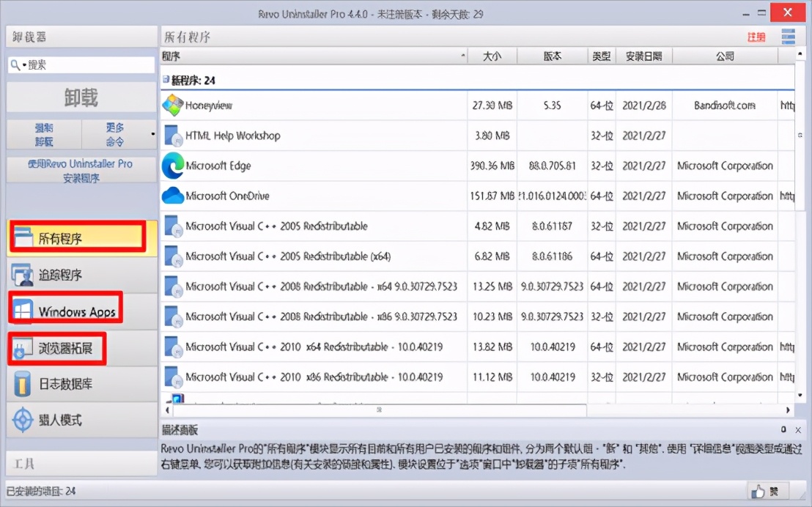Click the red 注册 register link
Image resolution: width=812 pixels, height=507 pixels.
[756, 36]
